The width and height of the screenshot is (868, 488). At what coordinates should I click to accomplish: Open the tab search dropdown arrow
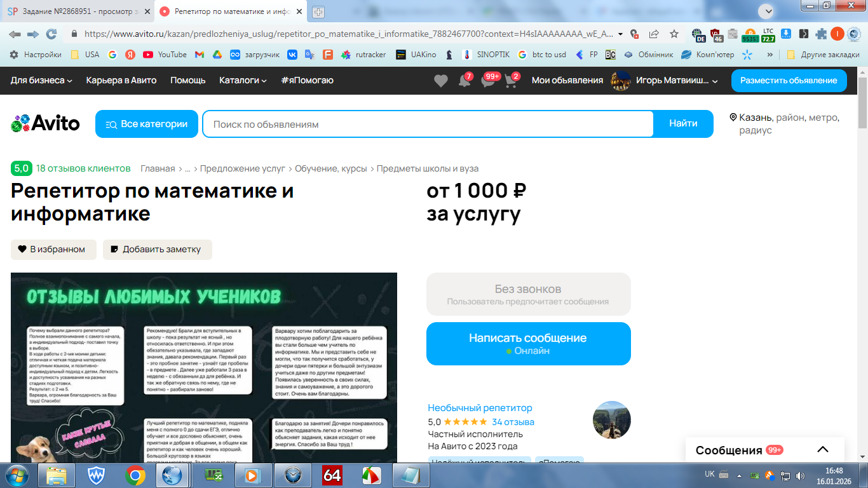pos(768,11)
